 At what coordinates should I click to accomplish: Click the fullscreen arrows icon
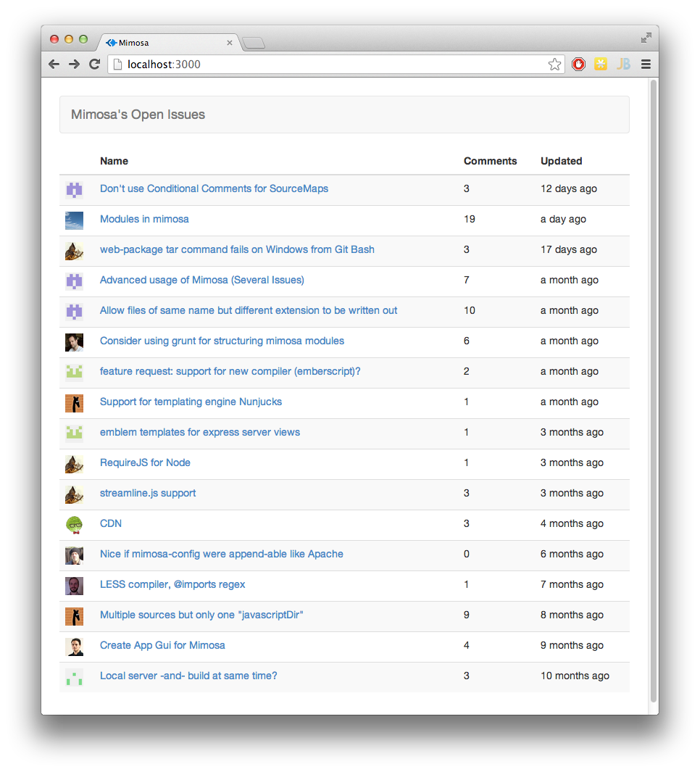coord(646,38)
